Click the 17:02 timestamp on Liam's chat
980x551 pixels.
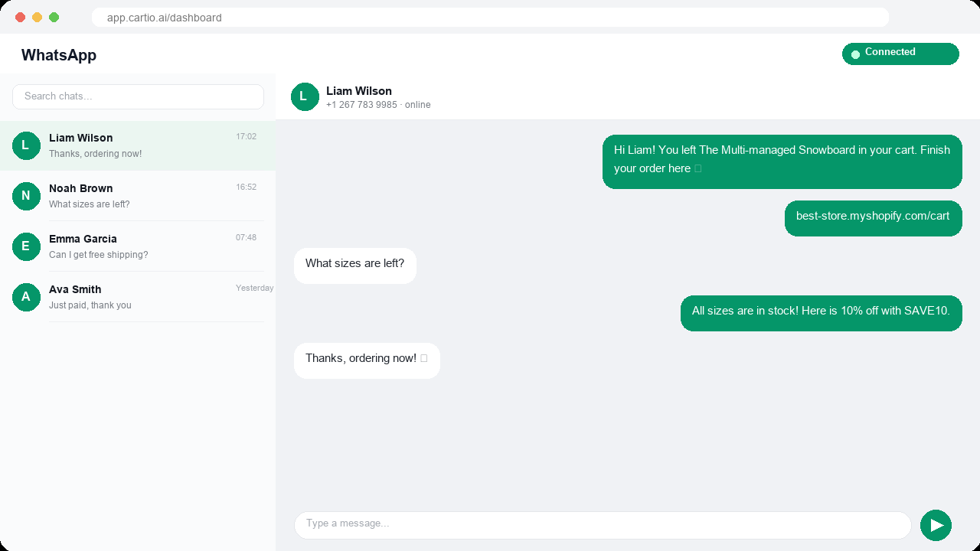(246, 136)
